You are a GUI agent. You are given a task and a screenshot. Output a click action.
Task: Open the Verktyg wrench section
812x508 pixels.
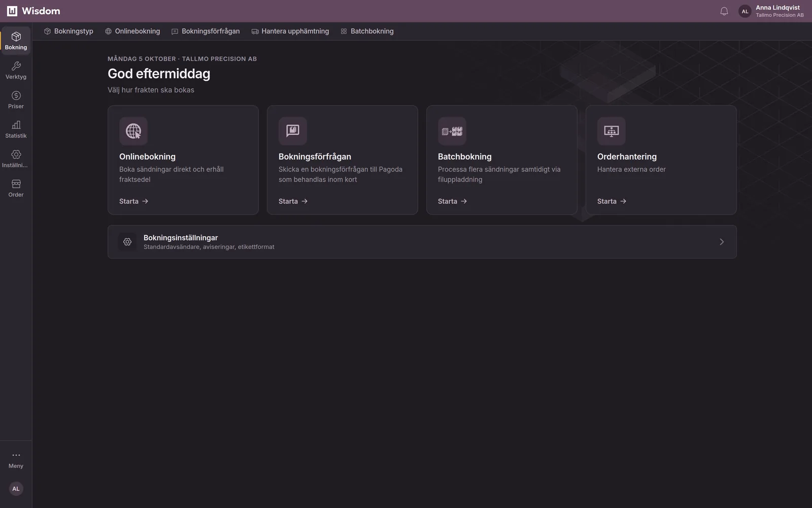[x=16, y=70]
